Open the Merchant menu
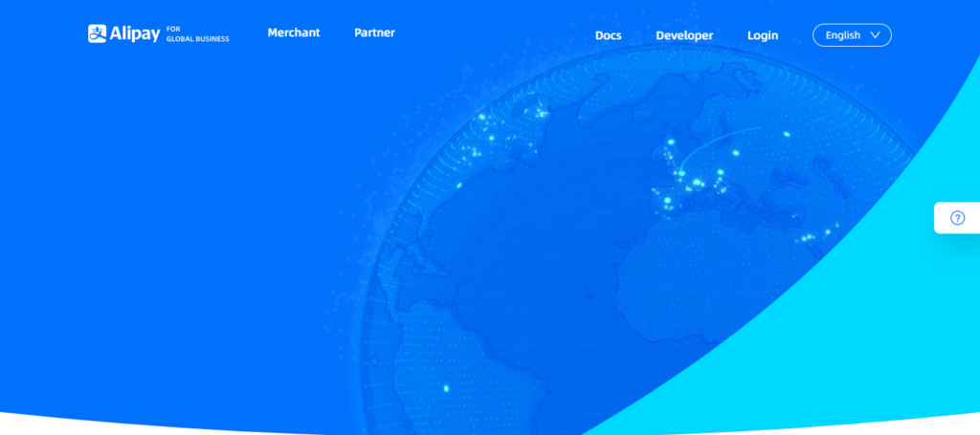Image resolution: width=980 pixels, height=435 pixels. (x=294, y=33)
